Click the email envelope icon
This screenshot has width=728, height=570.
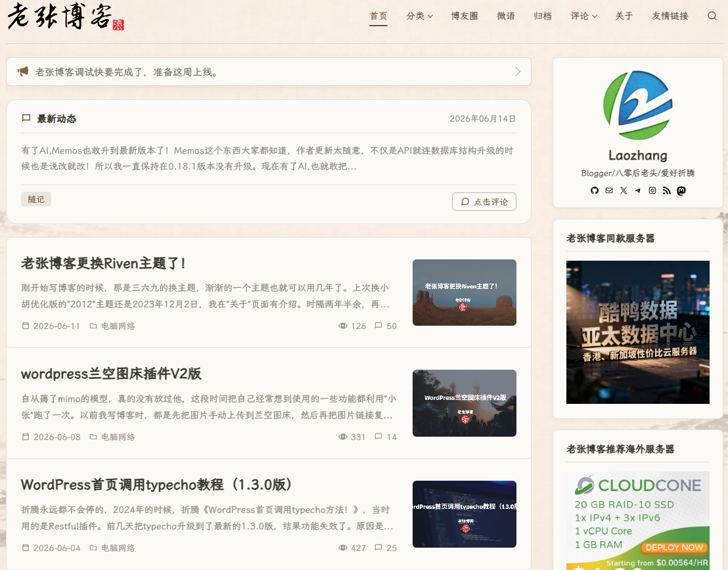click(x=609, y=190)
